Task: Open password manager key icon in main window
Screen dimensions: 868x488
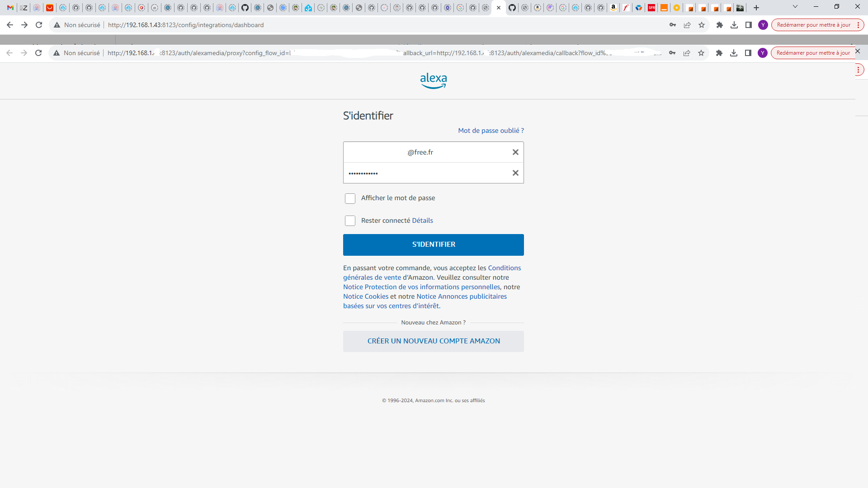Action: (673, 25)
